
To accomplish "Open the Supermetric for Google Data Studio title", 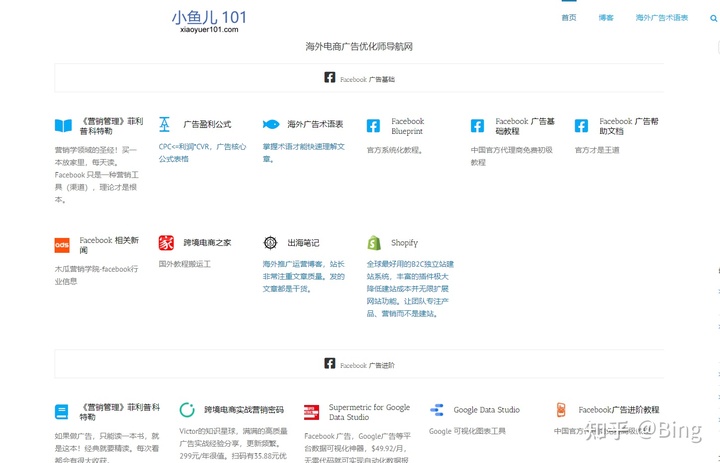I will pos(369,412).
